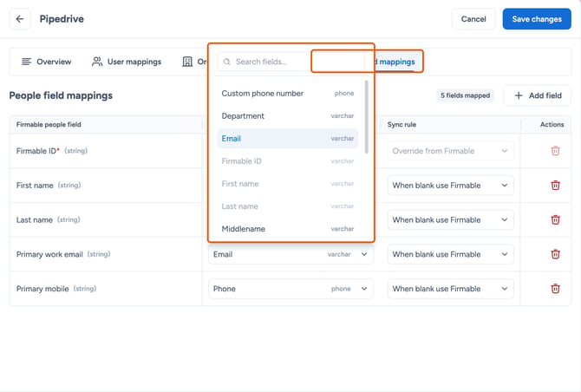
Task: Click the Save changes button
Action: coord(537,19)
